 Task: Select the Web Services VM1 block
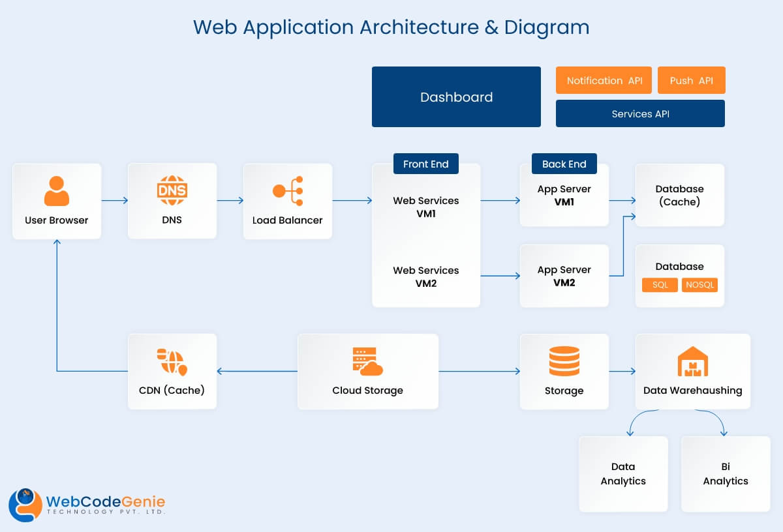(425, 207)
